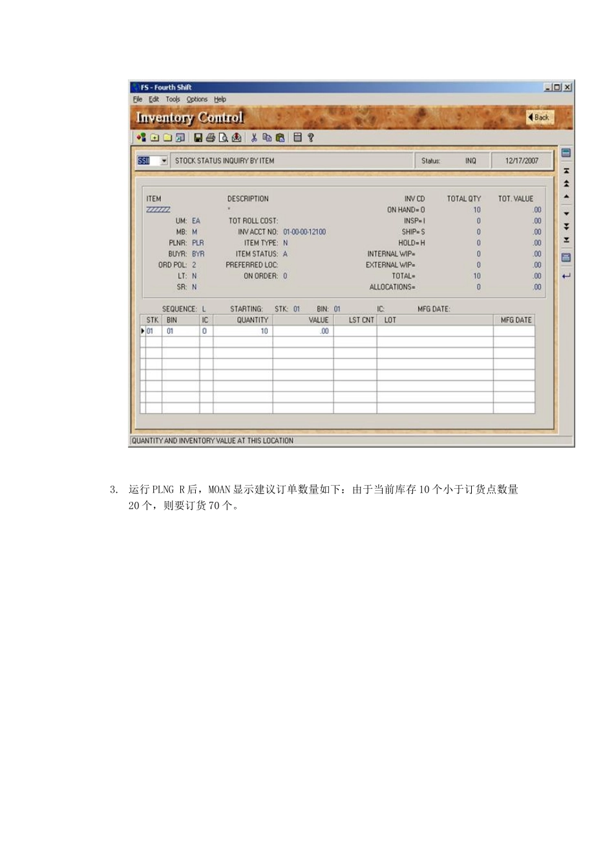Click the status bar message text

pyautogui.click(x=213, y=440)
